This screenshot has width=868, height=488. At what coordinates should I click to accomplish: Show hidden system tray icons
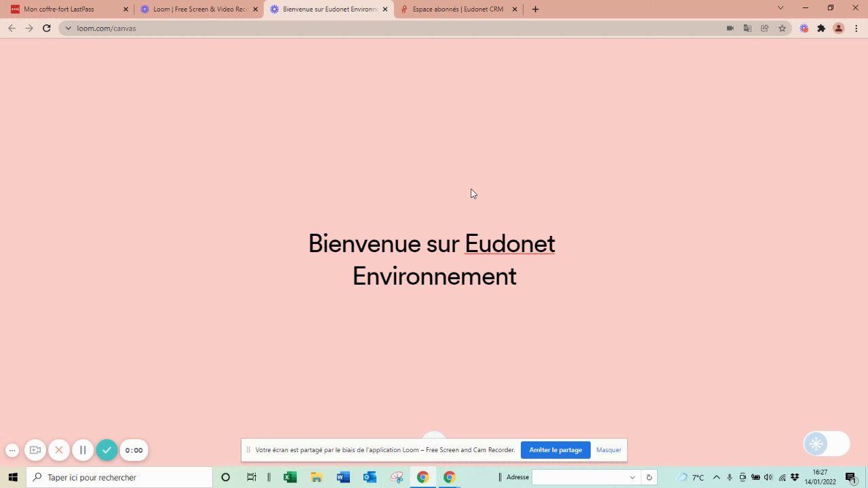pyautogui.click(x=716, y=477)
